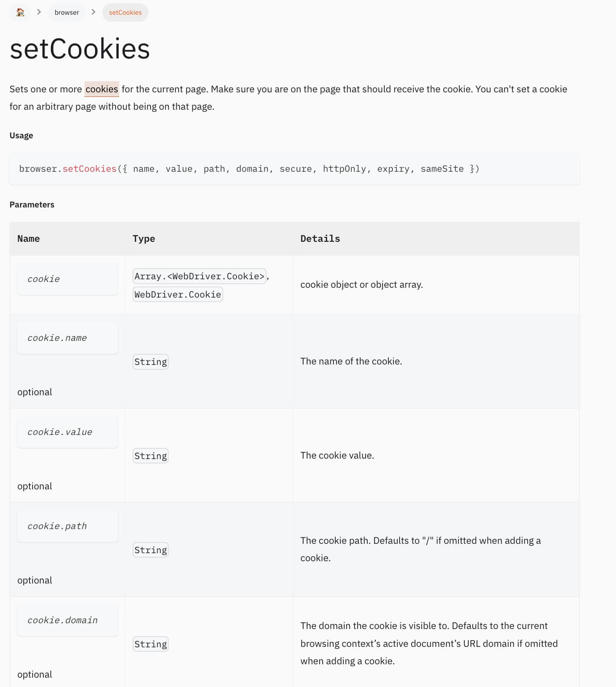The height and width of the screenshot is (687, 616).
Task: Click the String type of cookie.value
Action: 150,456
